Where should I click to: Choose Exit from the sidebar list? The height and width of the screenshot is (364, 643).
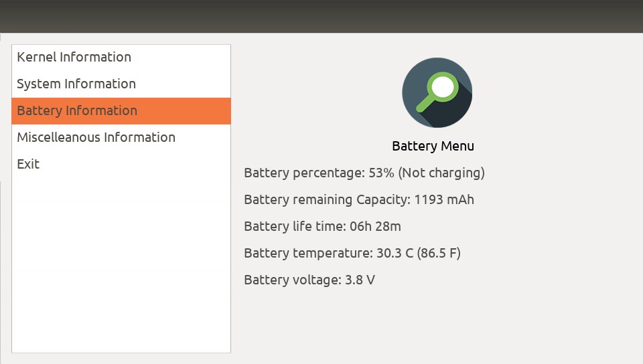[121, 164]
